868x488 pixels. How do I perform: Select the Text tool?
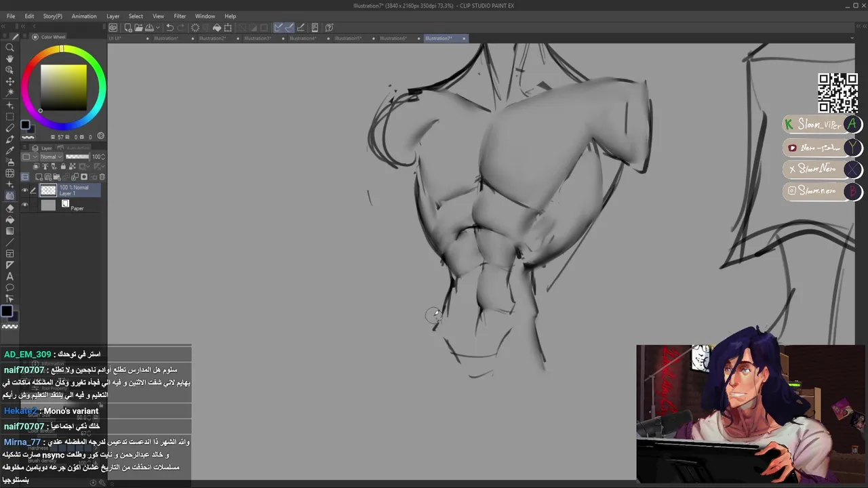(9, 277)
